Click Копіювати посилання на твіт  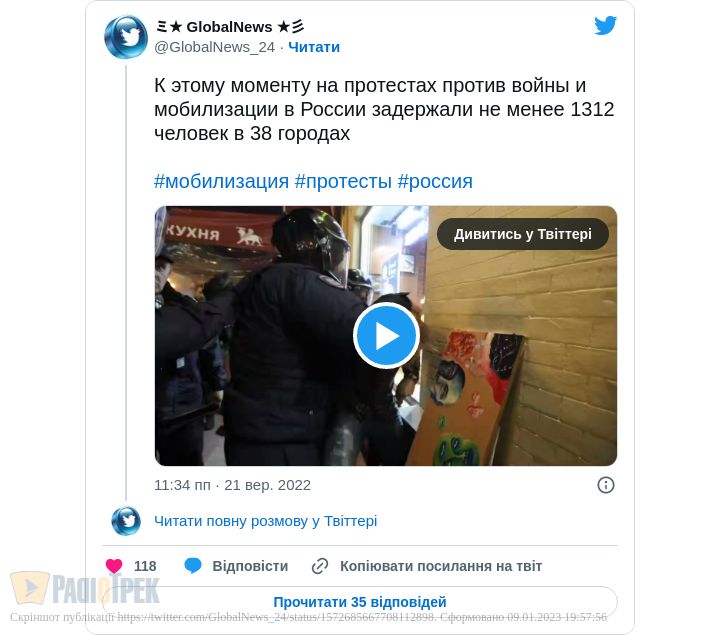click(x=441, y=566)
